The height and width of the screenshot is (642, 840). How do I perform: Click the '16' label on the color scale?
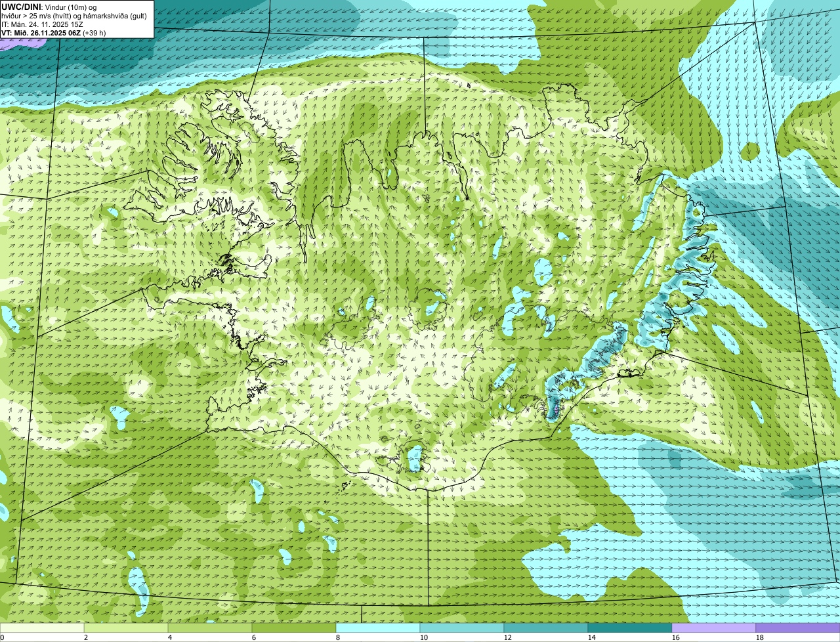(676, 637)
